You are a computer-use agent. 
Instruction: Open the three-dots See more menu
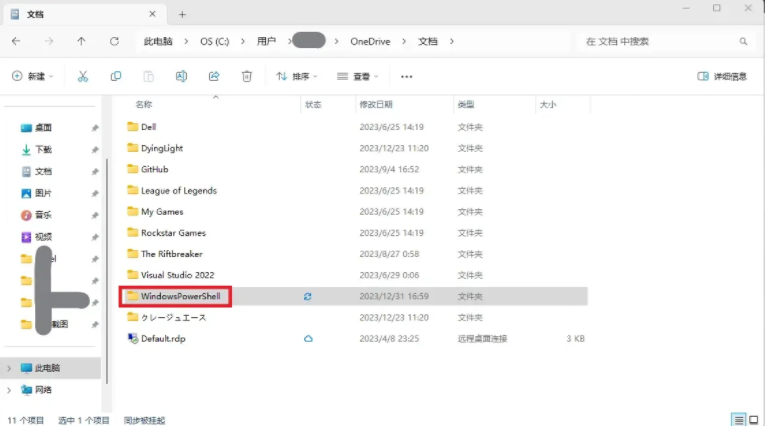click(x=406, y=76)
